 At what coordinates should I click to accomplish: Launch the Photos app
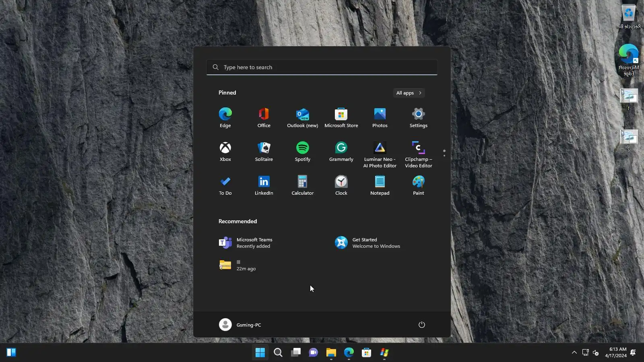(x=380, y=118)
